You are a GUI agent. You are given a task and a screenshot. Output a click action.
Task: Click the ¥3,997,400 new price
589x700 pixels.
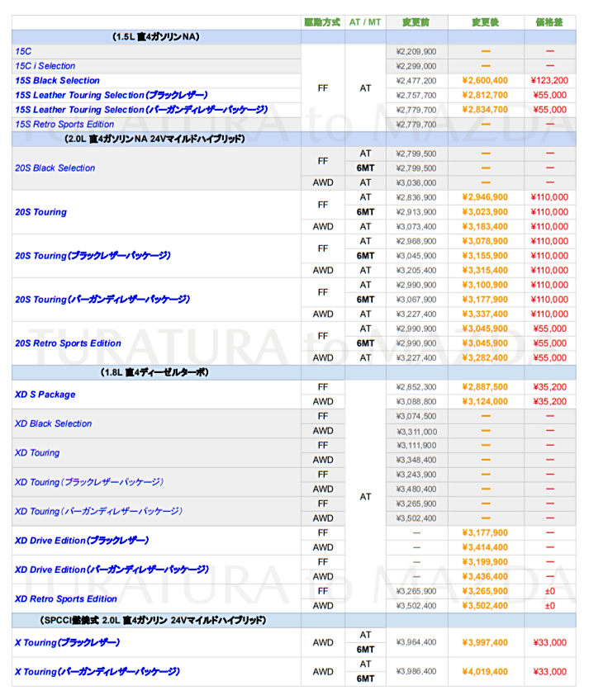tap(485, 643)
